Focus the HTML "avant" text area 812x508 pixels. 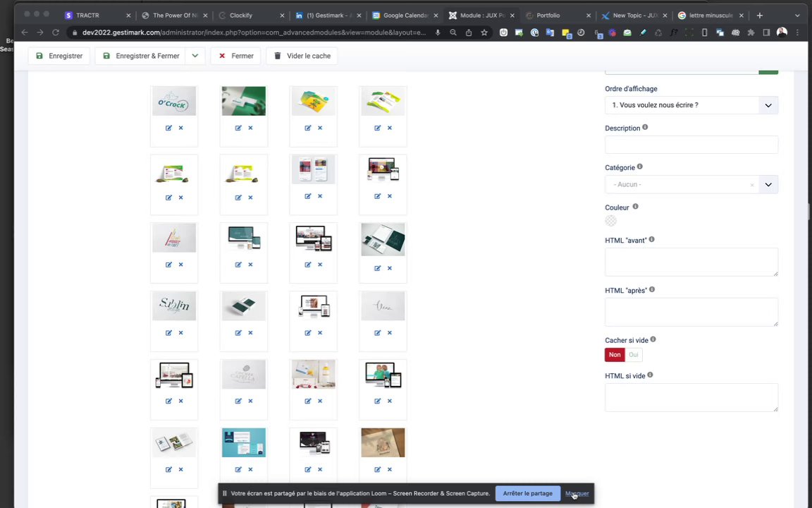pyautogui.click(x=691, y=262)
